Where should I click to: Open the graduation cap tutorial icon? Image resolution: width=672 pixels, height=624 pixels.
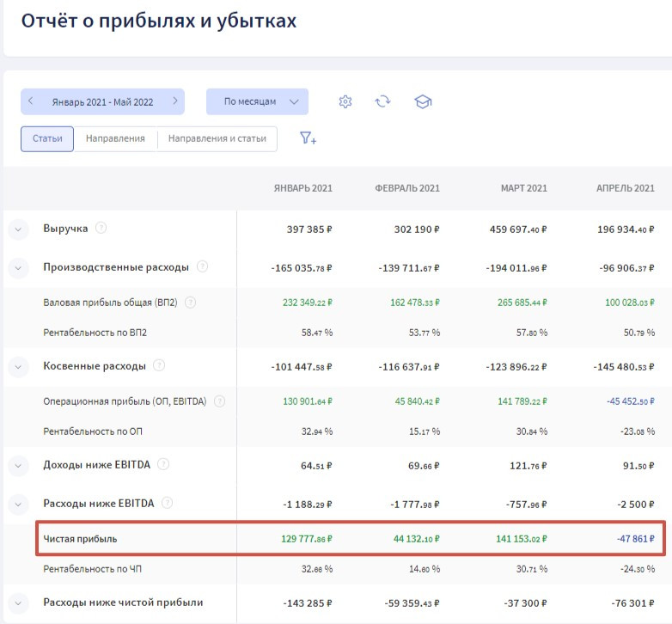click(422, 101)
